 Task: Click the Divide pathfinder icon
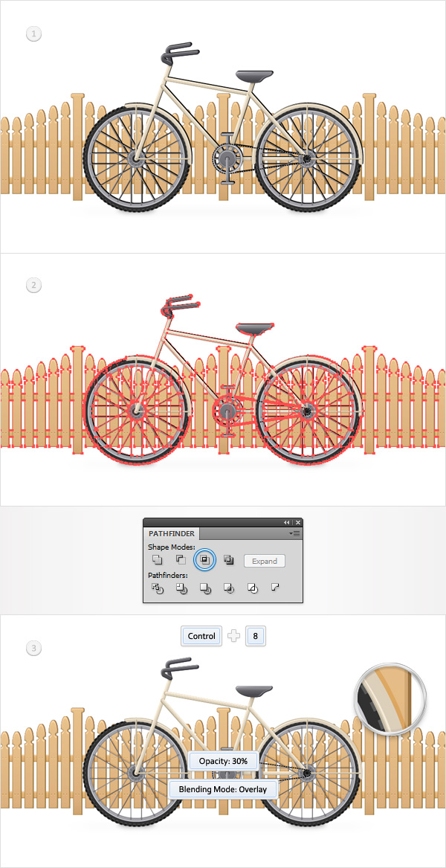pyautogui.click(x=157, y=588)
